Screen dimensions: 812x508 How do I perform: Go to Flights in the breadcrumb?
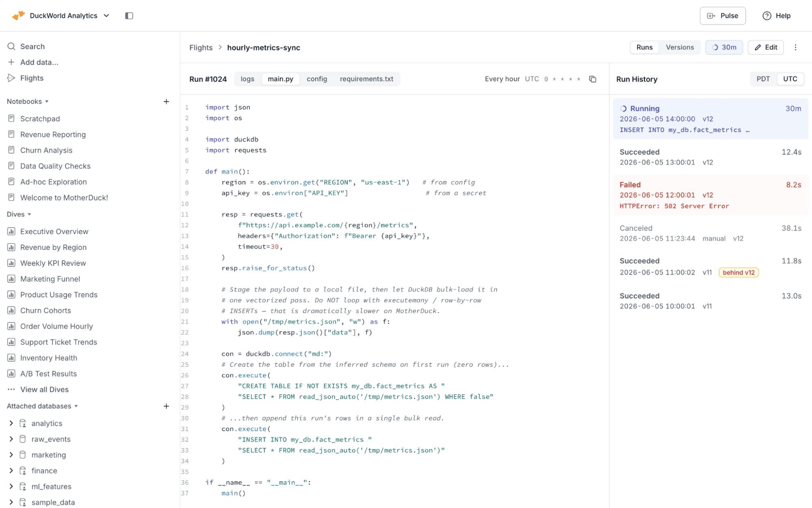(201, 48)
